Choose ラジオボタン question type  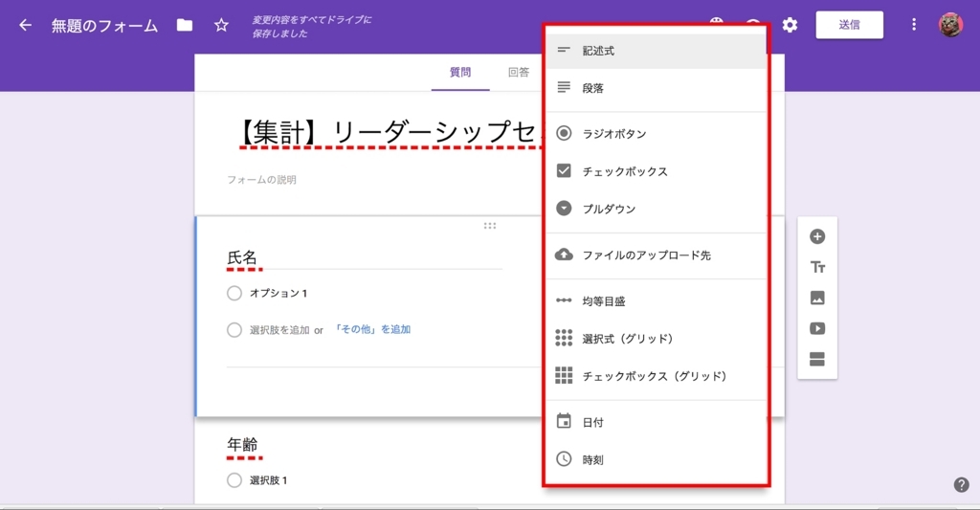[x=657, y=134]
